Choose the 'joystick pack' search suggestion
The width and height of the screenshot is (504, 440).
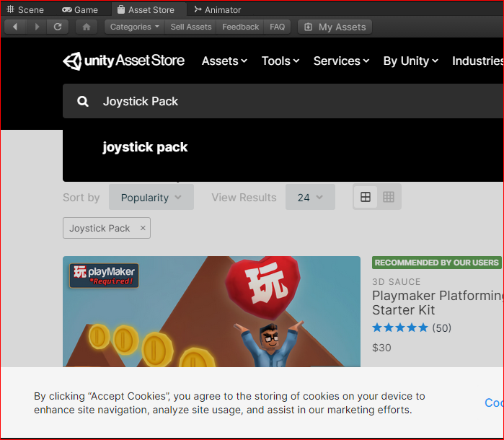click(x=145, y=147)
